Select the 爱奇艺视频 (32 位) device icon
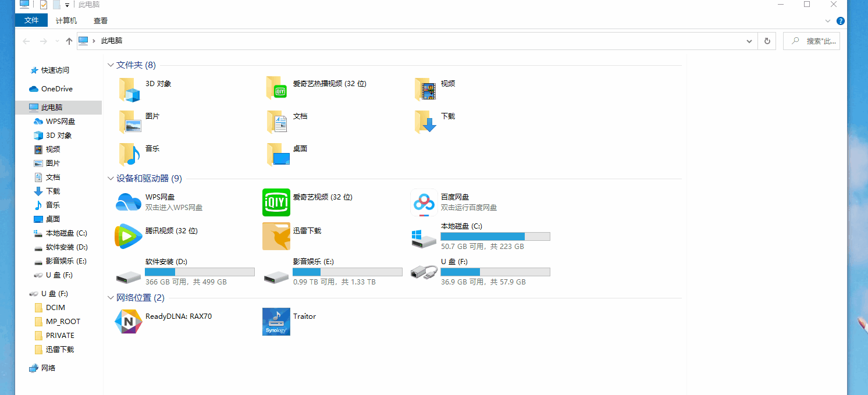 pos(276,202)
